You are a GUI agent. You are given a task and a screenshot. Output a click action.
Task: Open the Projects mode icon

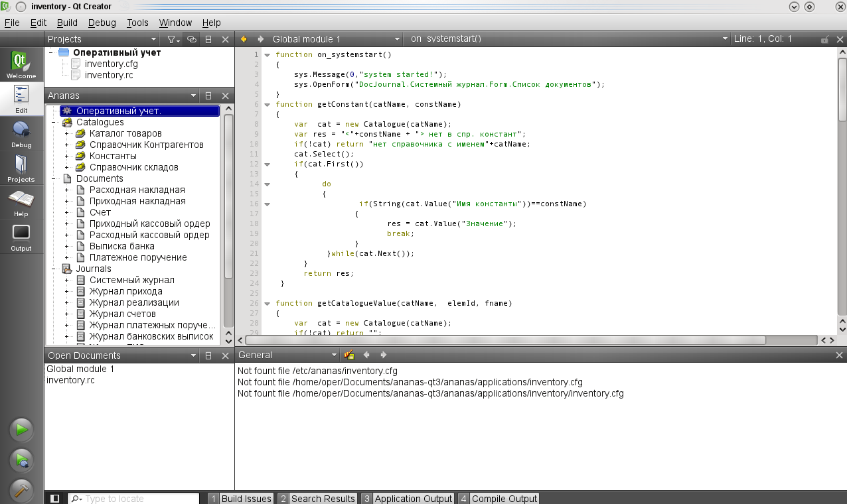pos(21,168)
